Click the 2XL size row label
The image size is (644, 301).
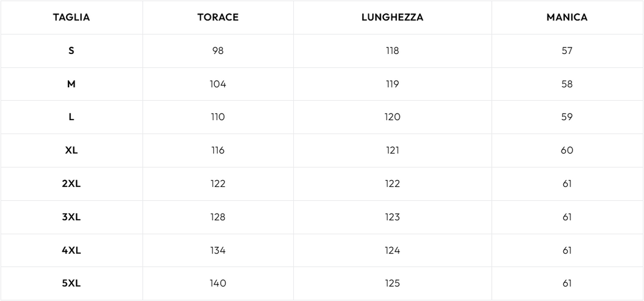(x=71, y=183)
